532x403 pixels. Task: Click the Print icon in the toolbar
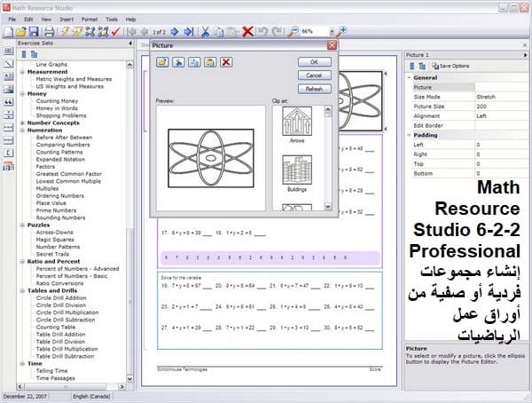tap(50, 32)
